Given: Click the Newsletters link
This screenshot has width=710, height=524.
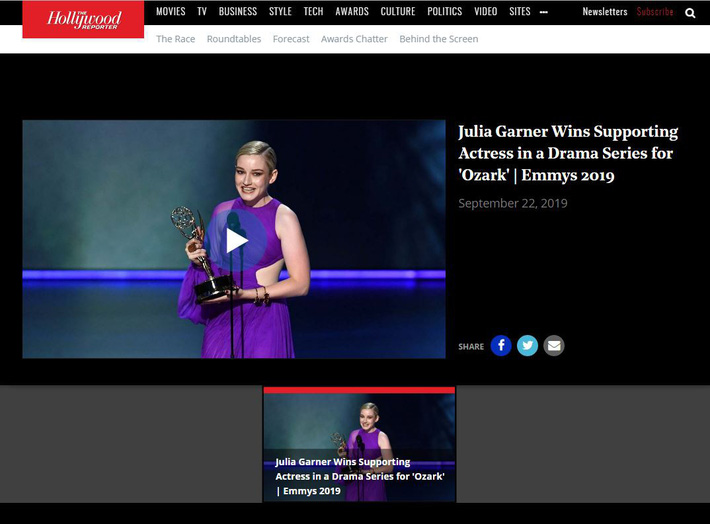Looking at the screenshot, I should [605, 12].
